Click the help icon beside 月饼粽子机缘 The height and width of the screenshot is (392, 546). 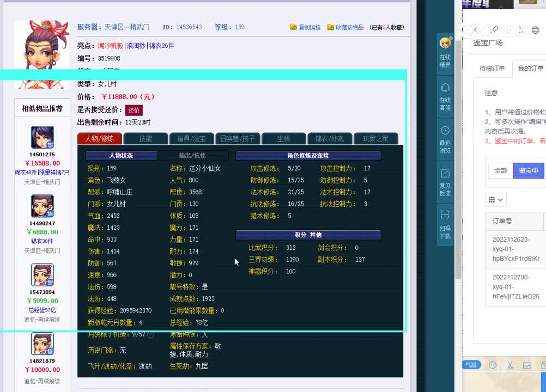click(x=150, y=335)
